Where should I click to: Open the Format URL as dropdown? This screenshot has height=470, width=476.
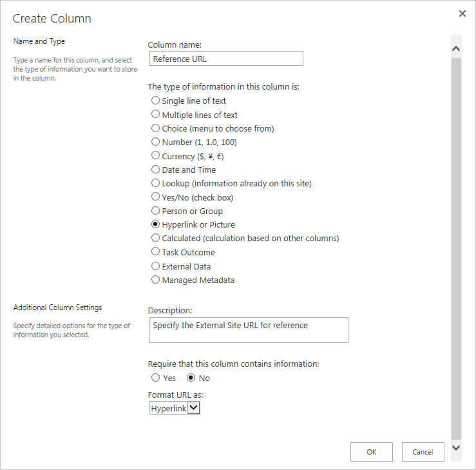[175, 408]
